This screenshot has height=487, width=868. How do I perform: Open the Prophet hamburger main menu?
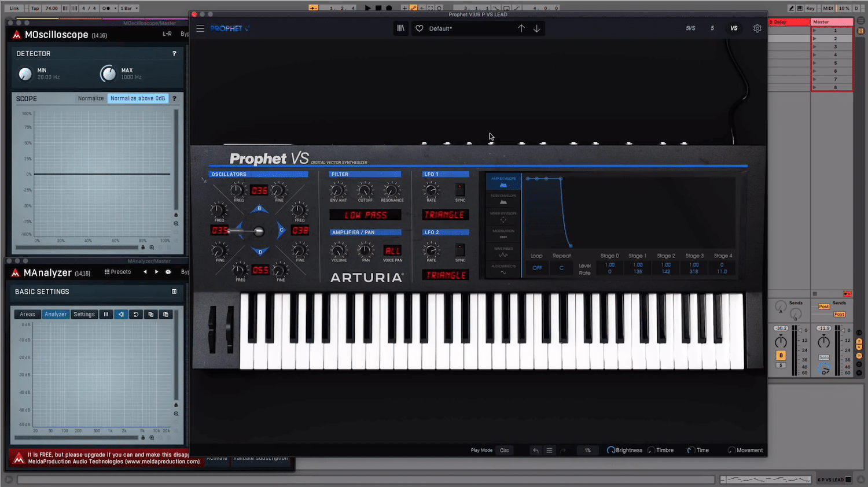pos(200,28)
